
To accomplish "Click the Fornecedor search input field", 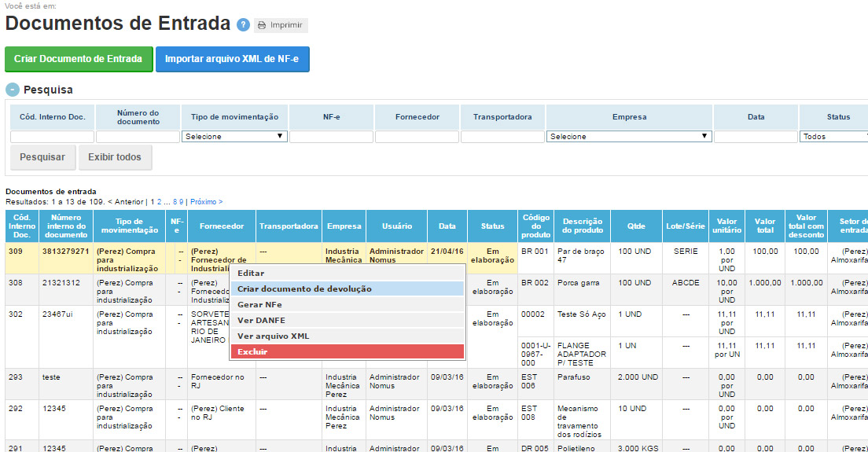I will click(x=417, y=137).
